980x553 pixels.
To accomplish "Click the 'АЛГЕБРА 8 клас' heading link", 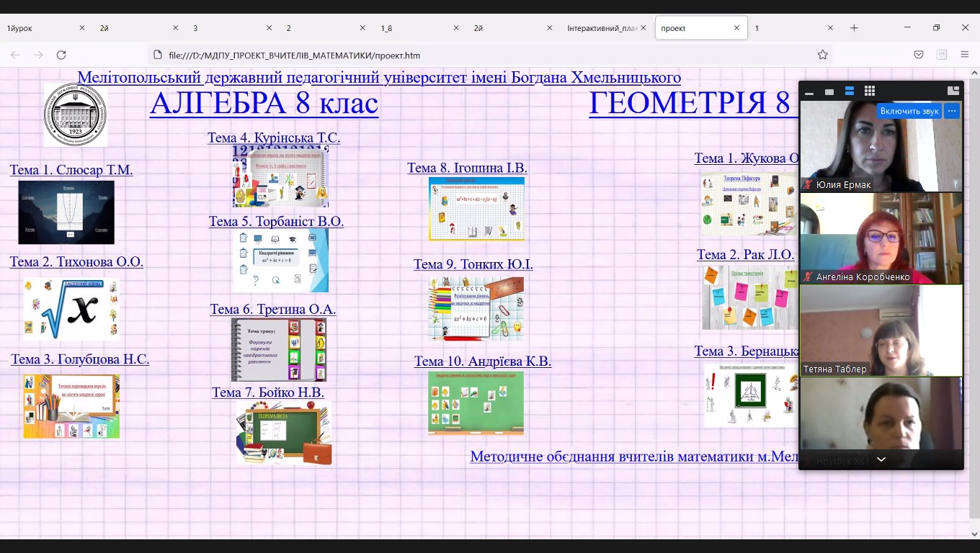I will 264,104.
